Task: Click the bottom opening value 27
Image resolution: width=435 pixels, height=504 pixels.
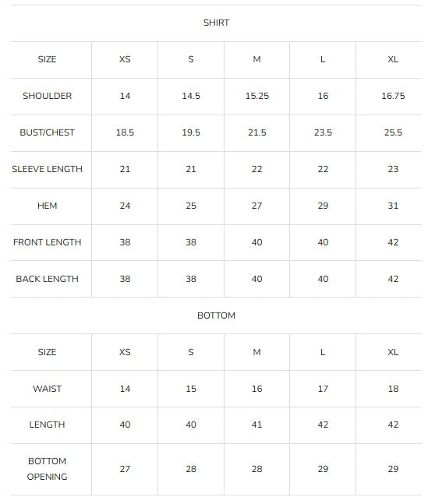Action: pos(125,469)
